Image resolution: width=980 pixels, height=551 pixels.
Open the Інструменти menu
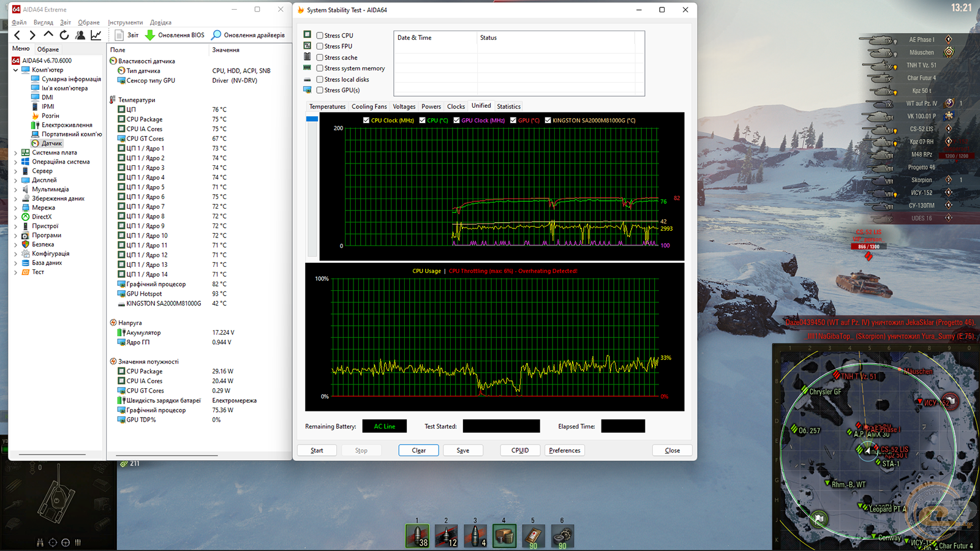126,23
